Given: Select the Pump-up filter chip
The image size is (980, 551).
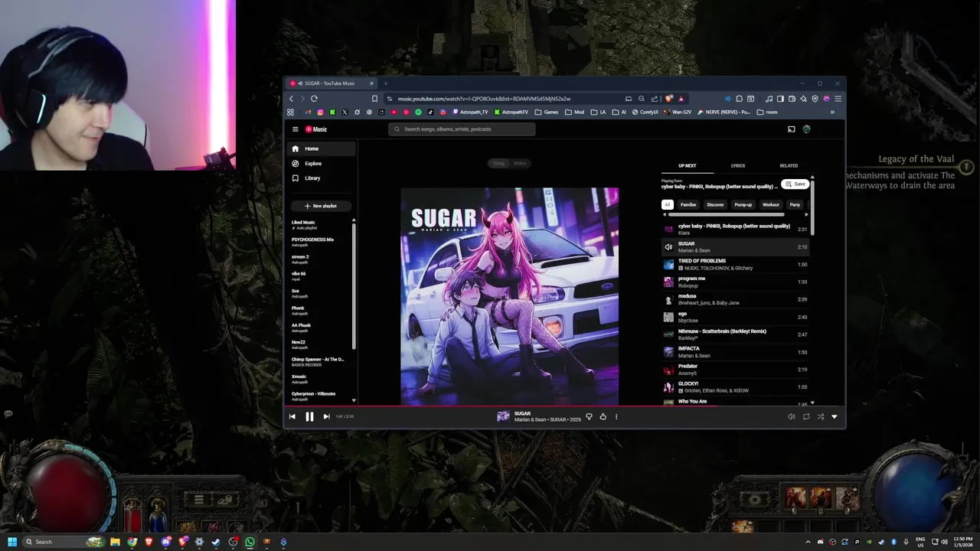Looking at the screenshot, I should [x=743, y=204].
